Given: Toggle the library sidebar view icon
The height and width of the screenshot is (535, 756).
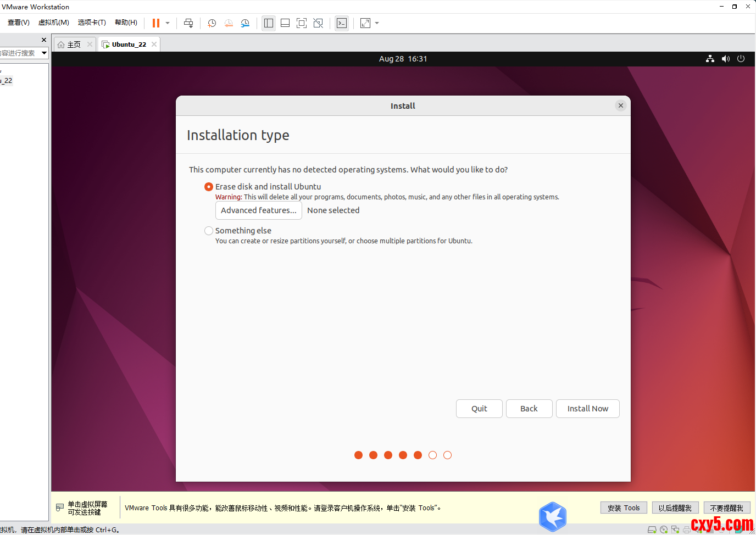Looking at the screenshot, I should click(269, 23).
